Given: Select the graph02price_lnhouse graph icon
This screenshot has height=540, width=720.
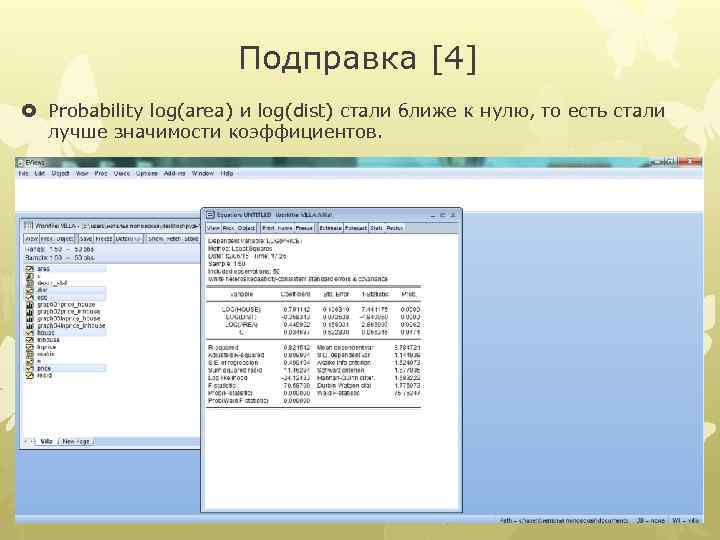Looking at the screenshot, I should [x=30, y=311].
